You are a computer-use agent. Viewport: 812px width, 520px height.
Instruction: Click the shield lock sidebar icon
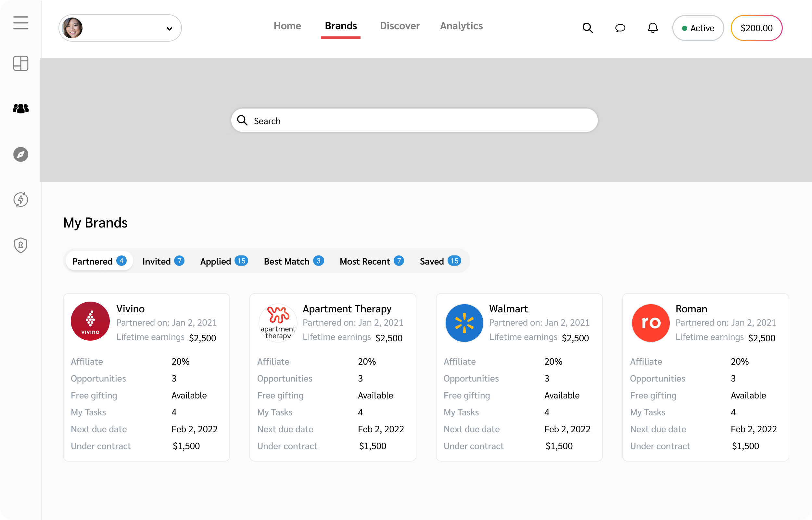pos(20,245)
